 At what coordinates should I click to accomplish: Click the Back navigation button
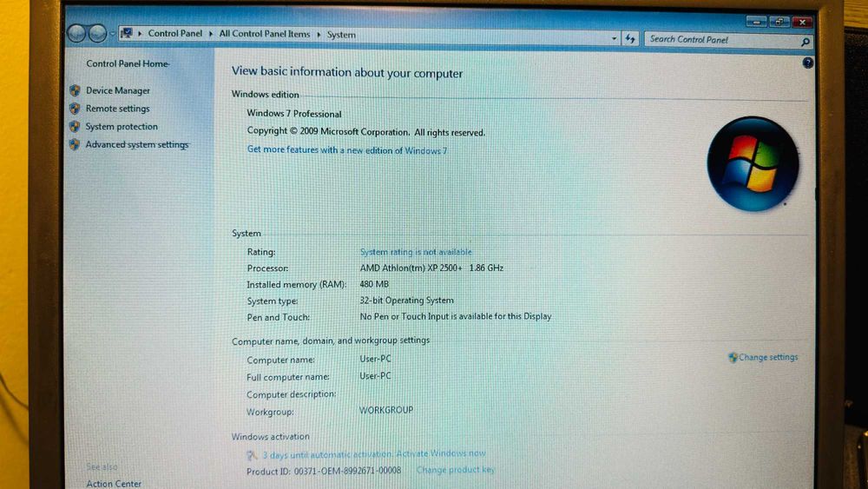click(x=76, y=34)
